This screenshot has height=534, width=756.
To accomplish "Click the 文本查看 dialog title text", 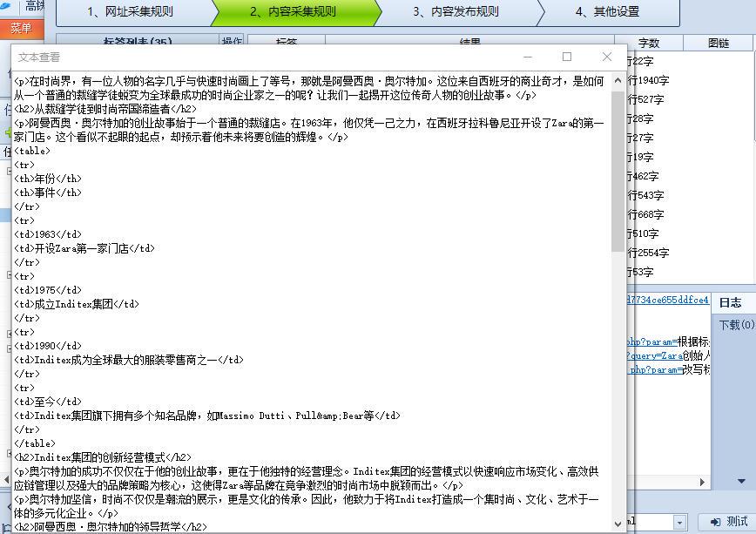I will click(39, 57).
